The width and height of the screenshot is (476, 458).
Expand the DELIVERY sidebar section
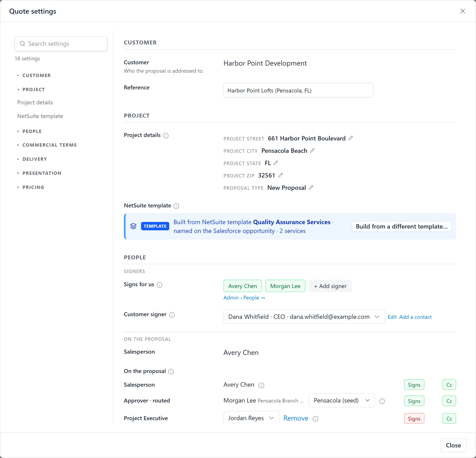[32, 159]
